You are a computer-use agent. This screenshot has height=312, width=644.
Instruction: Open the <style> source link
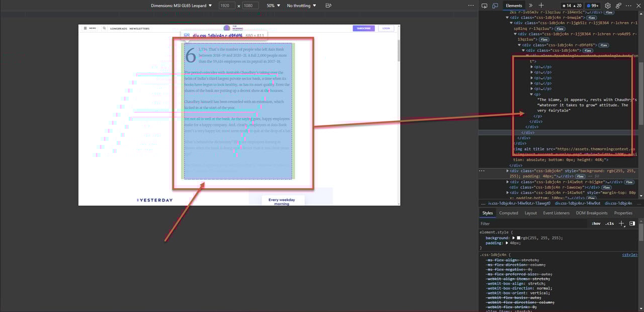629,255
